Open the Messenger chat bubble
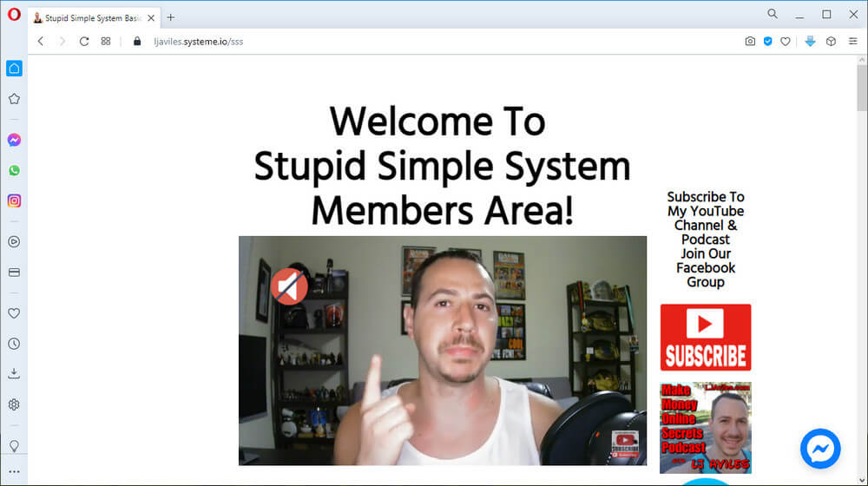 pyautogui.click(x=820, y=449)
